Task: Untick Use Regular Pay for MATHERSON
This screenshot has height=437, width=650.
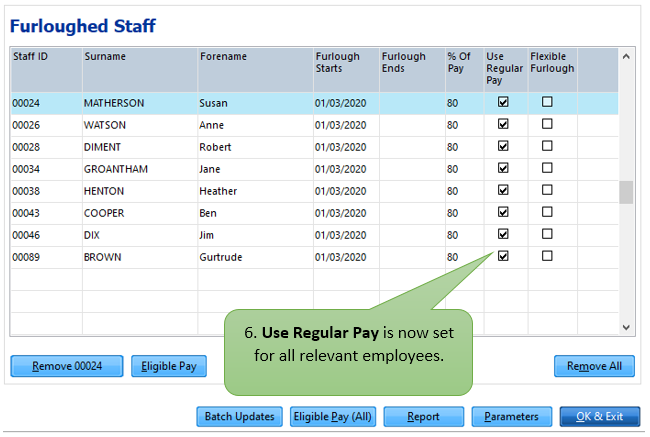Action: tap(503, 102)
